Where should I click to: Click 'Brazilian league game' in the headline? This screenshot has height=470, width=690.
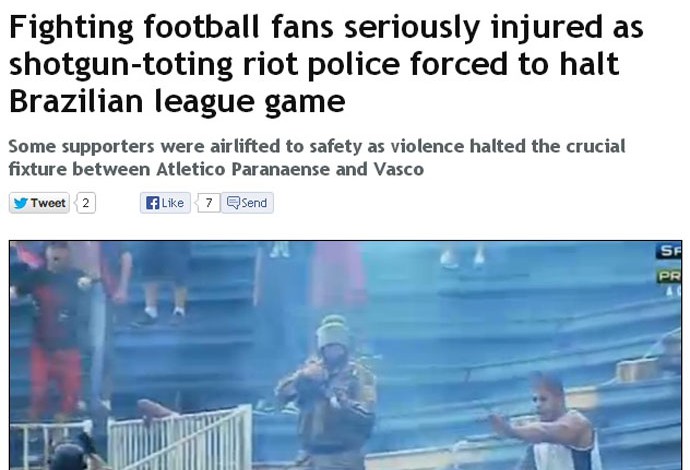[177, 102]
